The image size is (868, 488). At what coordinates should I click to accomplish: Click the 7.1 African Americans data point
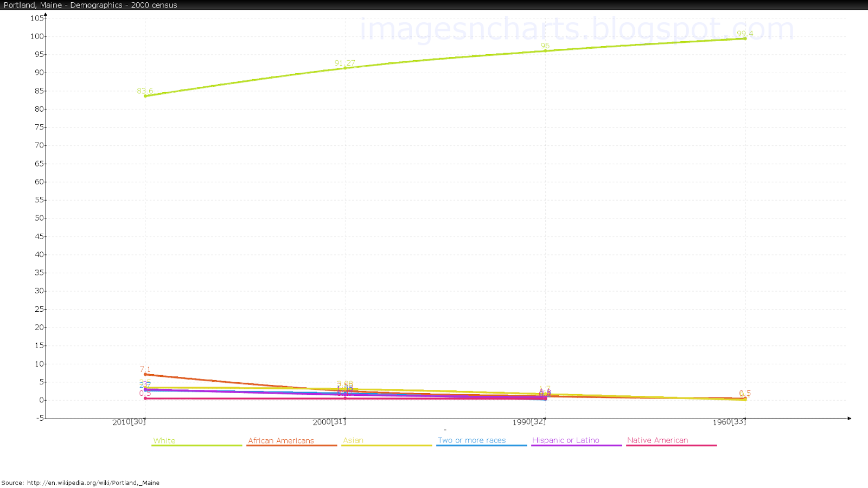pyautogui.click(x=145, y=374)
